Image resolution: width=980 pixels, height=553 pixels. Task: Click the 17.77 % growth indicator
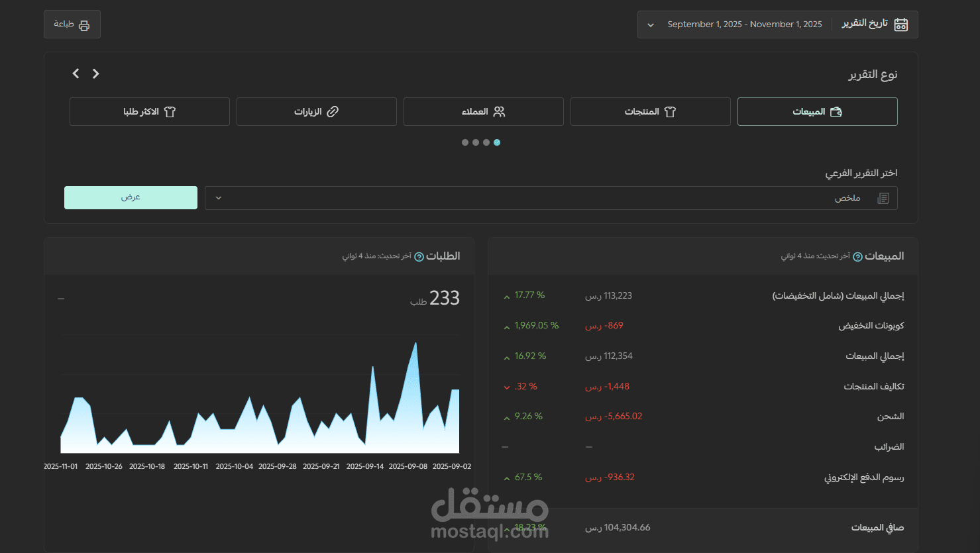[529, 295]
